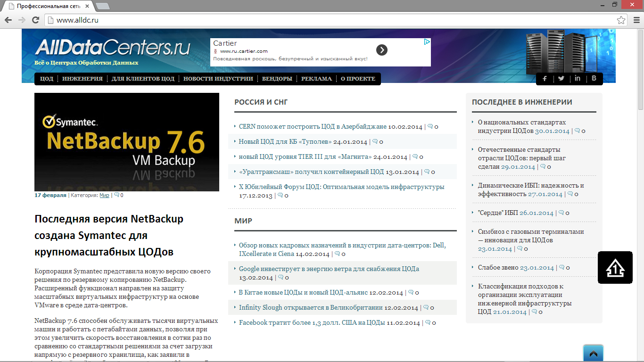Open the Последняя версия NetBackup headline

click(x=109, y=235)
